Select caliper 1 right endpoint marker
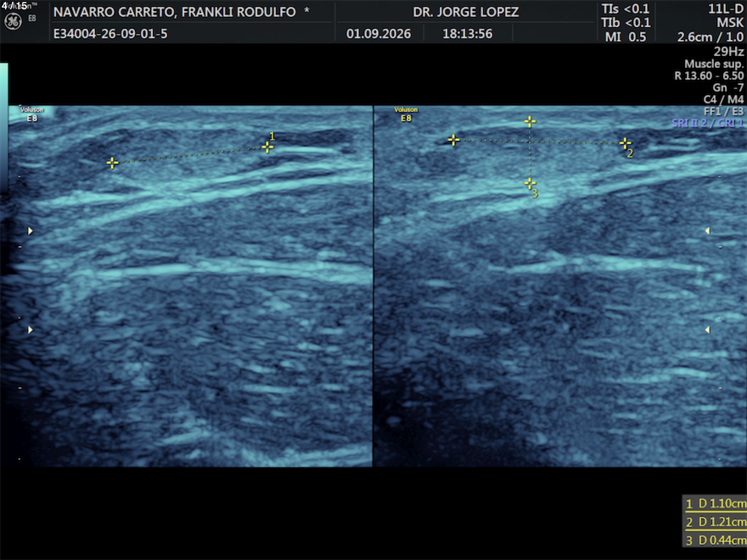 click(267, 147)
